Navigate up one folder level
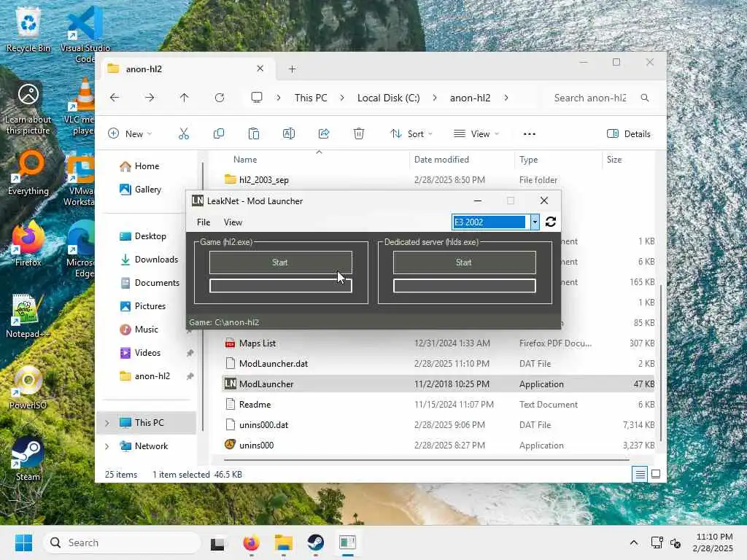This screenshot has height=560, width=747. [x=185, y=98]
